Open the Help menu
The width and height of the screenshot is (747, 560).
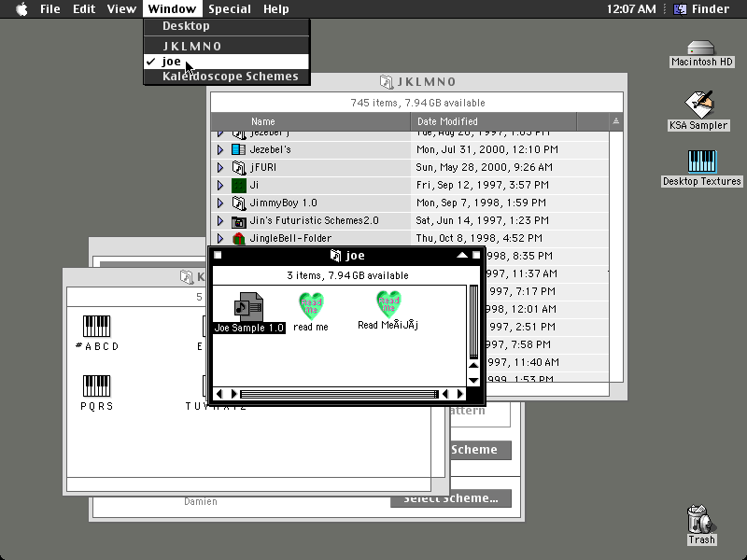[x=276, y=9]
